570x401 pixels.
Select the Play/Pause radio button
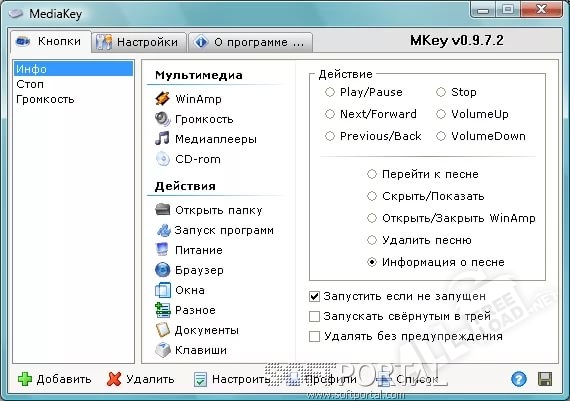(330, 92)
